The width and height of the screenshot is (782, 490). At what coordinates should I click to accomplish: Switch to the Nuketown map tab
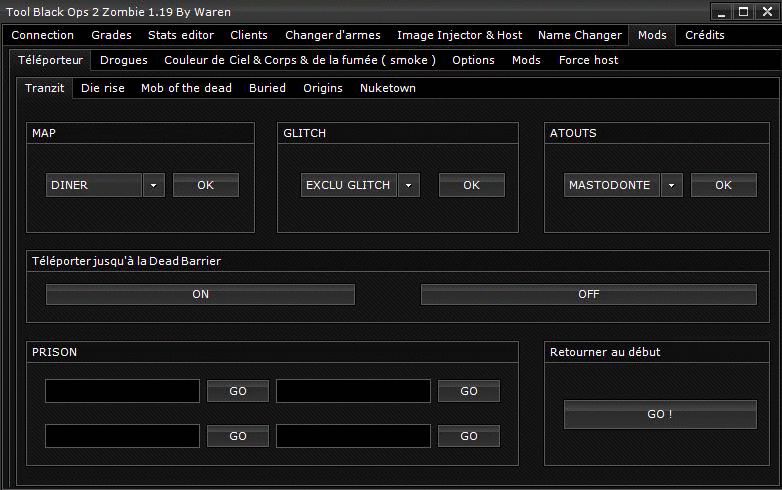coord(388,88)
